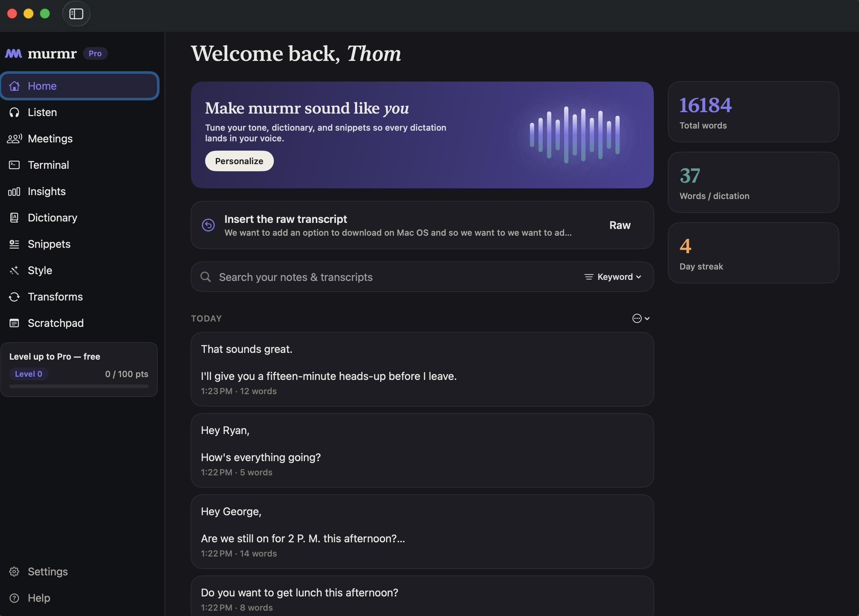Select Snippets in the sidebar

(x=79, y=244)
